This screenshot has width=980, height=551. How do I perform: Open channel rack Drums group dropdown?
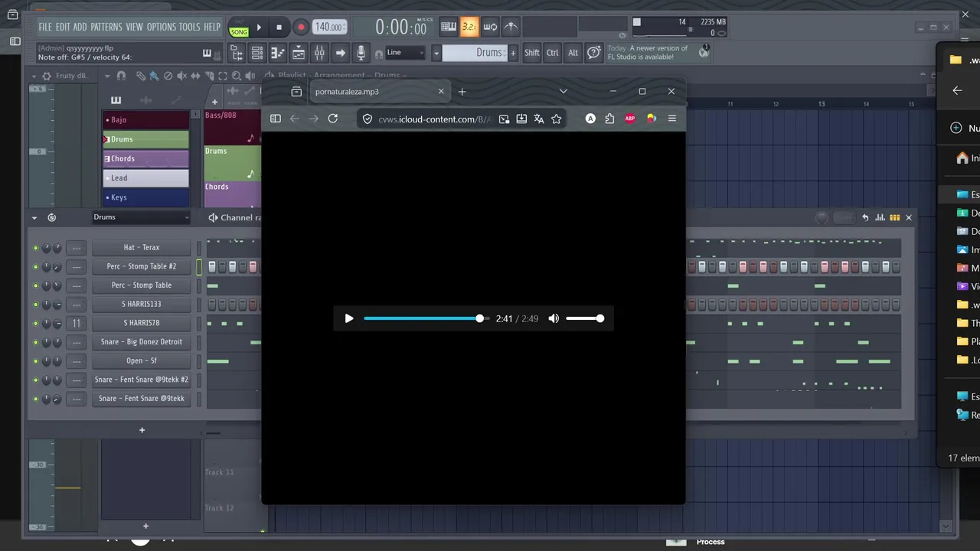point(141,217)
